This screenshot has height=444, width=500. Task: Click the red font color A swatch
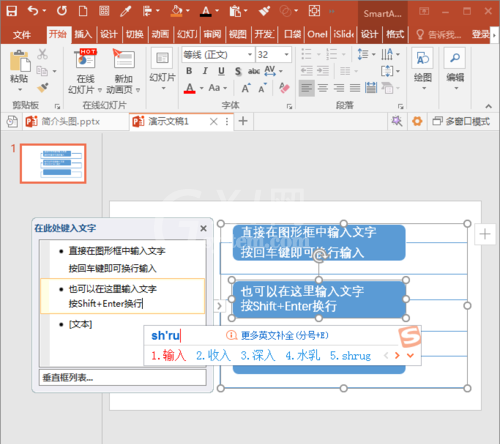(x=189, y=88)
